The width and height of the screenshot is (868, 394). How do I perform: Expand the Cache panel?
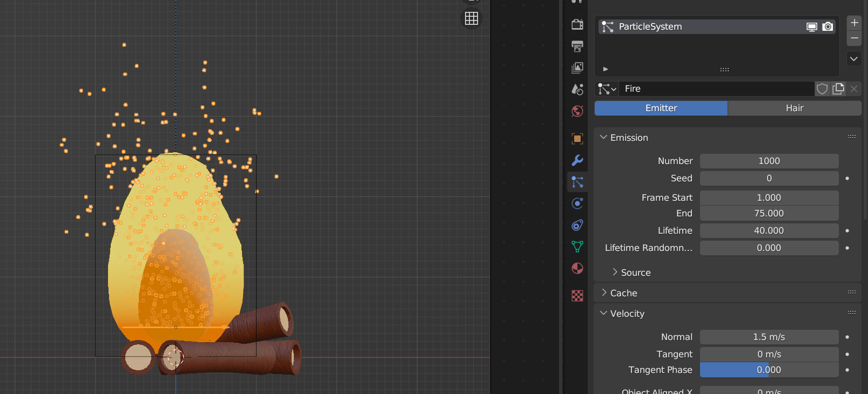tap(604, 293)
